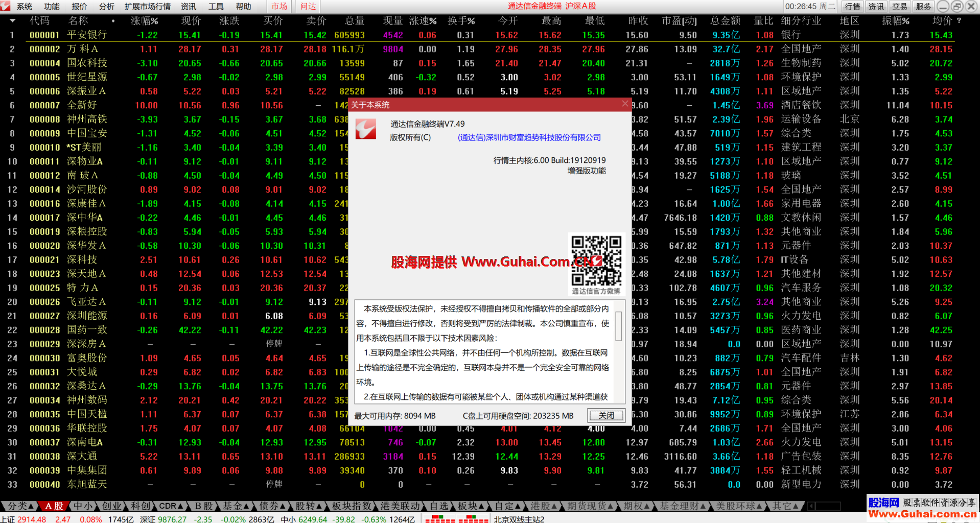Click the license text scrollbar thumb
Image resolution: width=980 pixels, height=523 pixels.
click(619, 326)
